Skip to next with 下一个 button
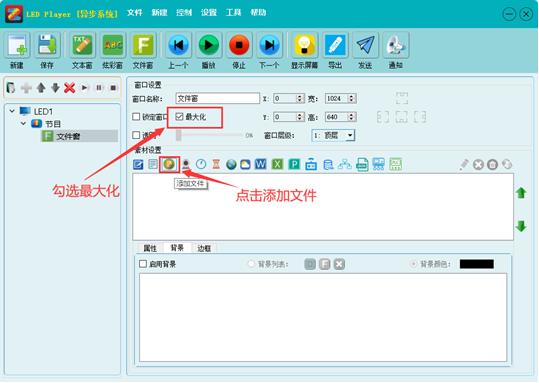The width and height of the screenshot is (539, 383). coord(269,45)
